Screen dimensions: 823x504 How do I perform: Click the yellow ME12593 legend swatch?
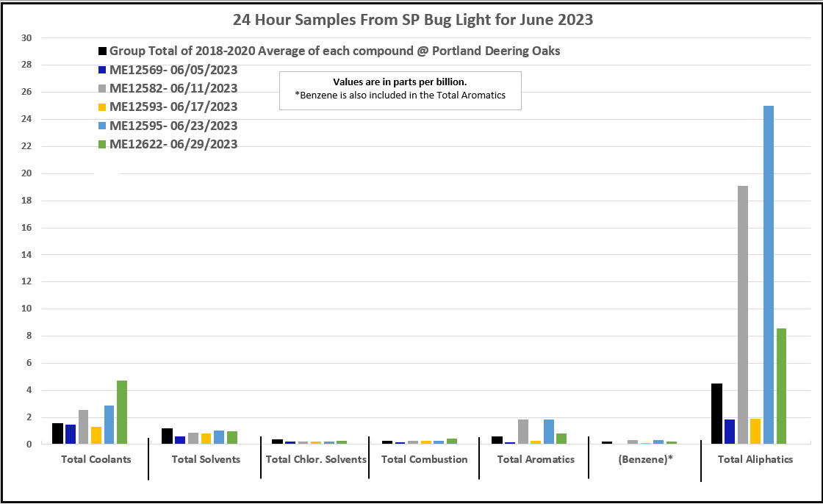[x=103, y=107]
